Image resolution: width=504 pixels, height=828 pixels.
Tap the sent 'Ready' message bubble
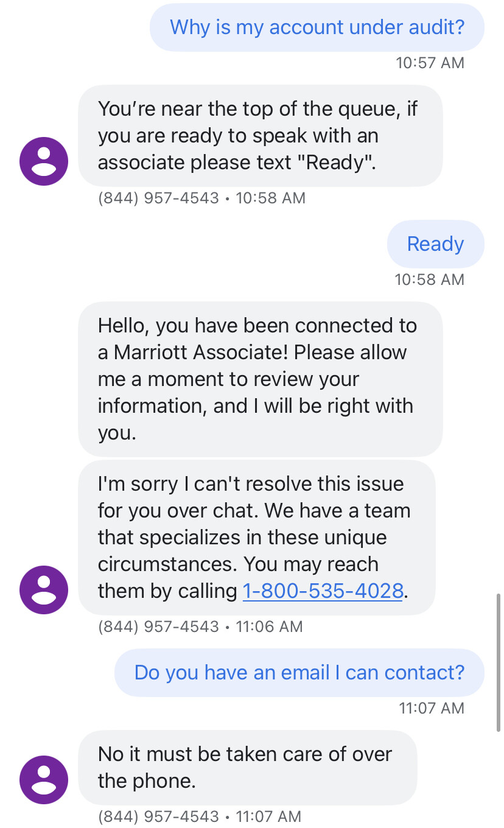pos(436,244)
